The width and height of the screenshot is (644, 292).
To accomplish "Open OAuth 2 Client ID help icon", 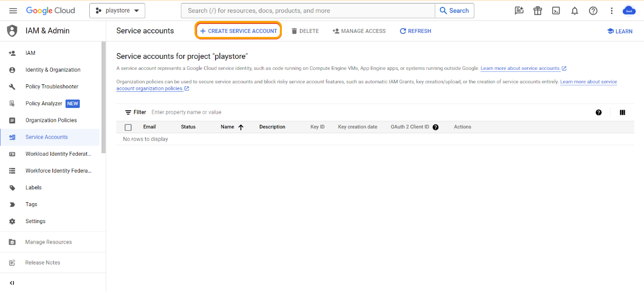I will tap(435, 127).
